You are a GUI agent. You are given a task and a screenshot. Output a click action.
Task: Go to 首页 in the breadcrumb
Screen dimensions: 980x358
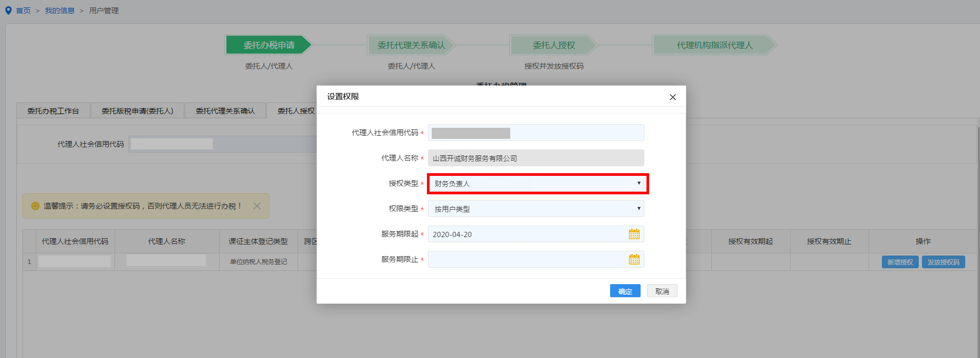[x=23, y=11]
